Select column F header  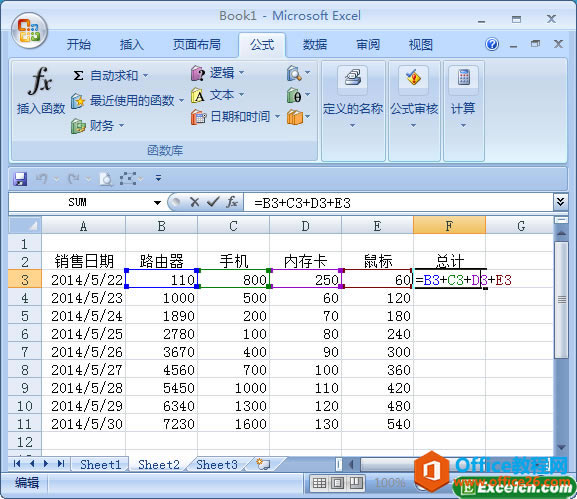(x=449, y=225)
